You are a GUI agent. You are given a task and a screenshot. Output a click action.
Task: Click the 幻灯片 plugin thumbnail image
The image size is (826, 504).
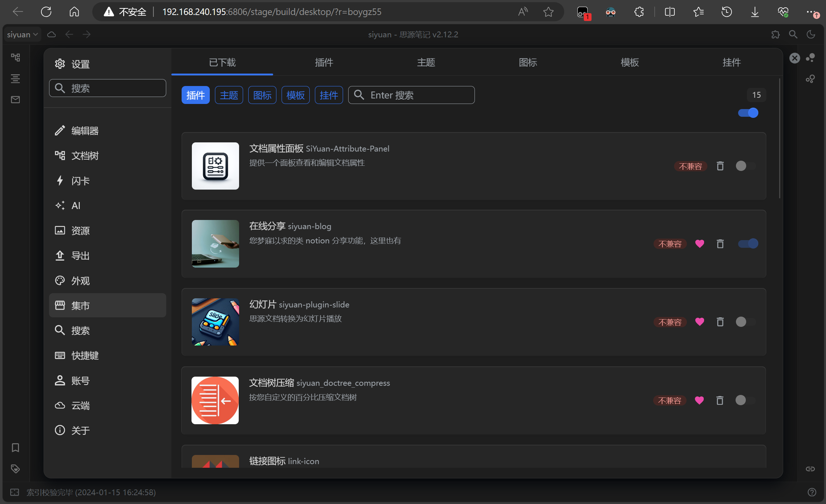[215, 322]
